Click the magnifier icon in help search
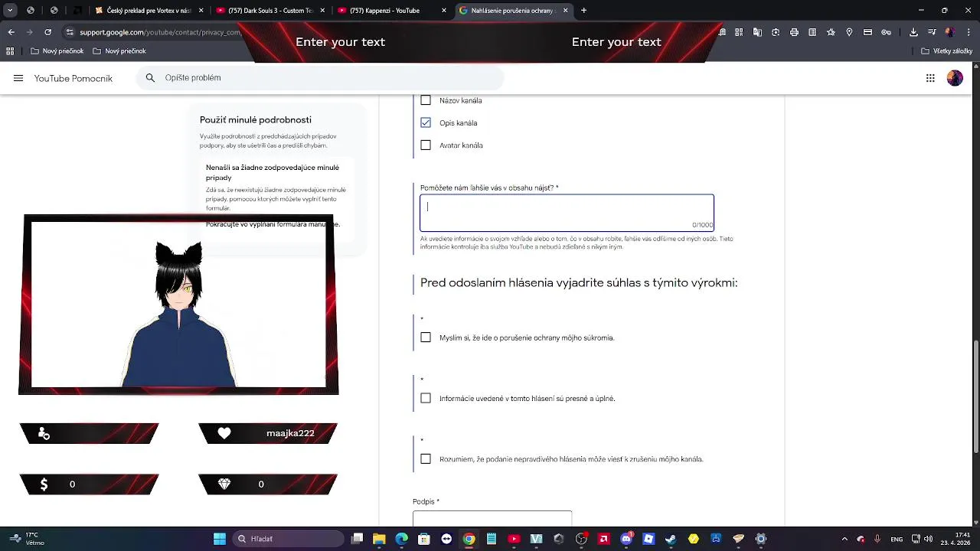This screenshot has height=551, width=980. pos(150,78)
